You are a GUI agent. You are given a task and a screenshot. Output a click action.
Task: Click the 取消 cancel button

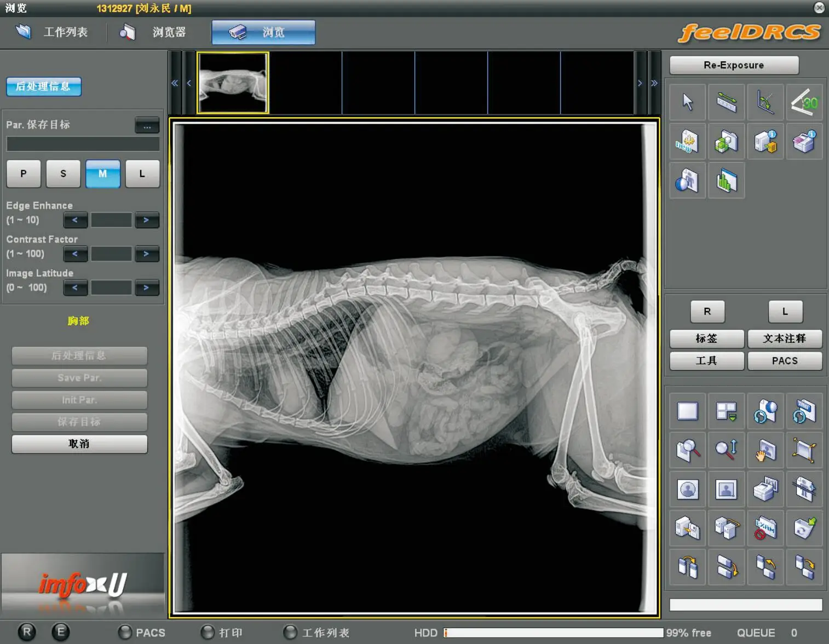click(79, 444)
